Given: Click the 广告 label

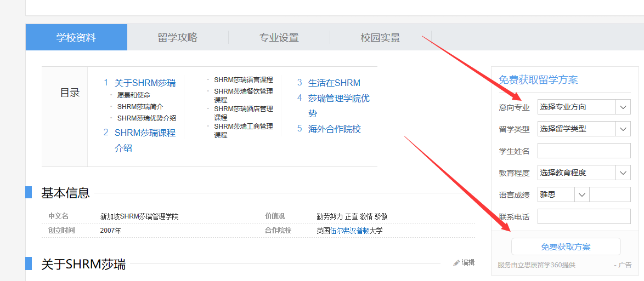Looking at the screenshot, I should 625,265.
